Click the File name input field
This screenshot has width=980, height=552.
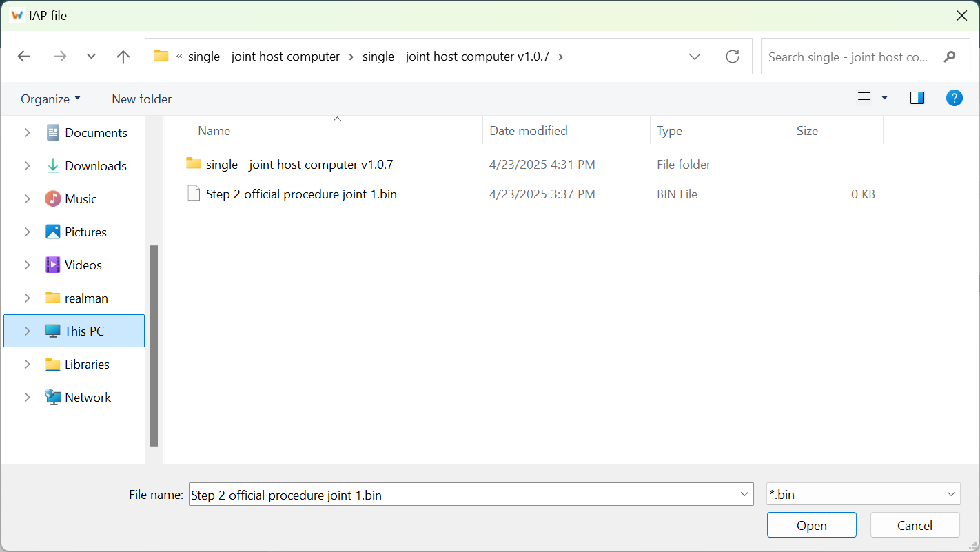[x=462, y=495]
